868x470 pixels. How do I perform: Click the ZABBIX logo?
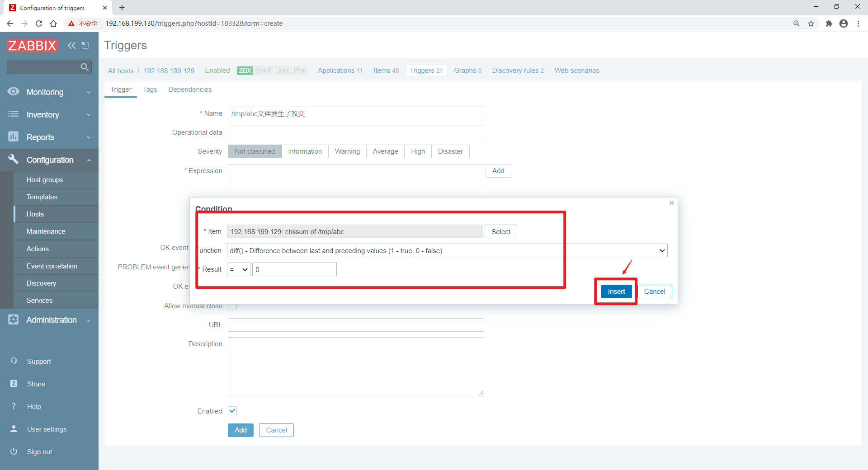point(32,46)
